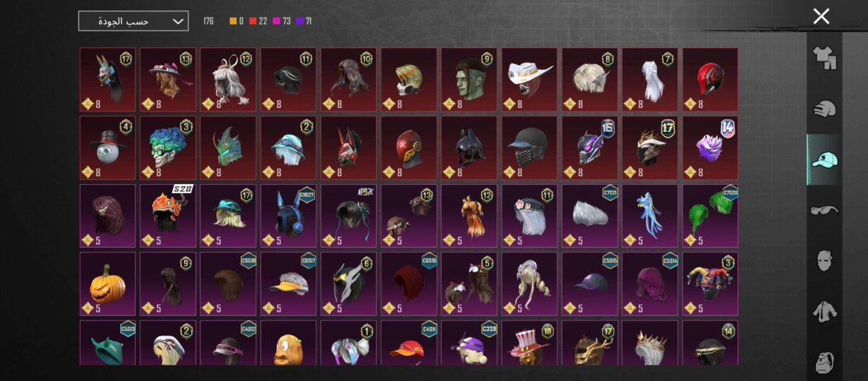Viewport: 868px width, 381px height.
Task: Filter by the purple rarity counter 71
Action: (304, 21)
